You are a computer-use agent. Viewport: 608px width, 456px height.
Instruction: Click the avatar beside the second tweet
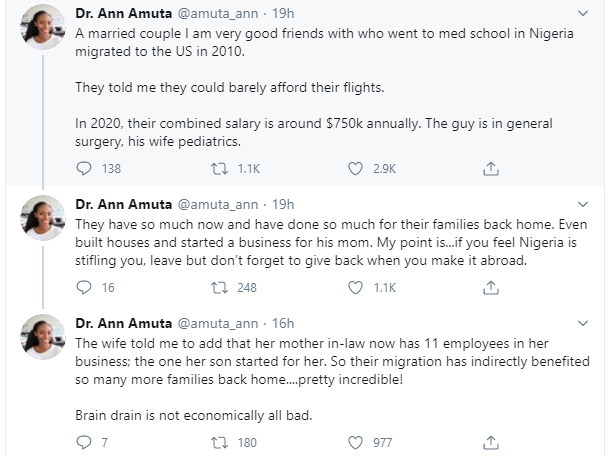pyautogui.click(x=41, y=218)
